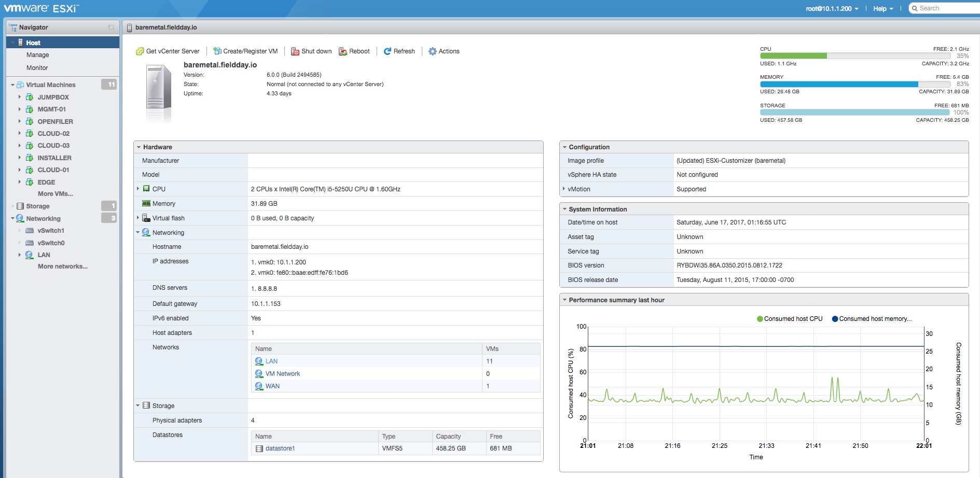Click the Reboot host icon
Viewport: 980px width, 478px height.
pos(343,51)
